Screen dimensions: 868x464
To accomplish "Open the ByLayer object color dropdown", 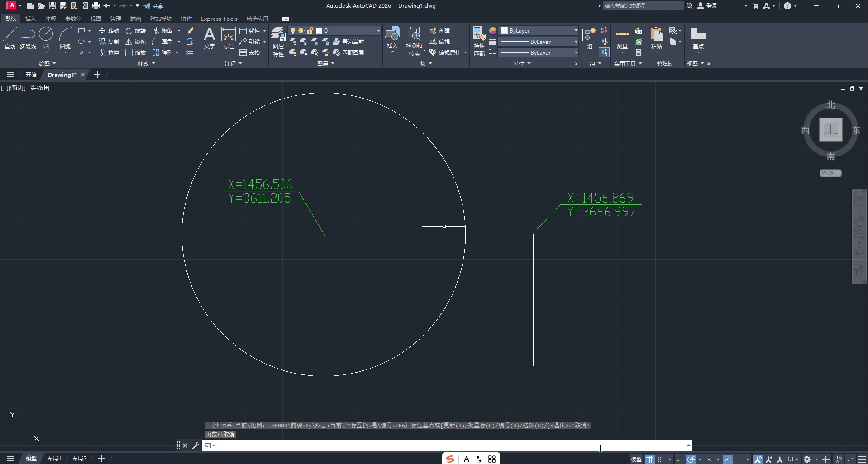I will 539,31.
